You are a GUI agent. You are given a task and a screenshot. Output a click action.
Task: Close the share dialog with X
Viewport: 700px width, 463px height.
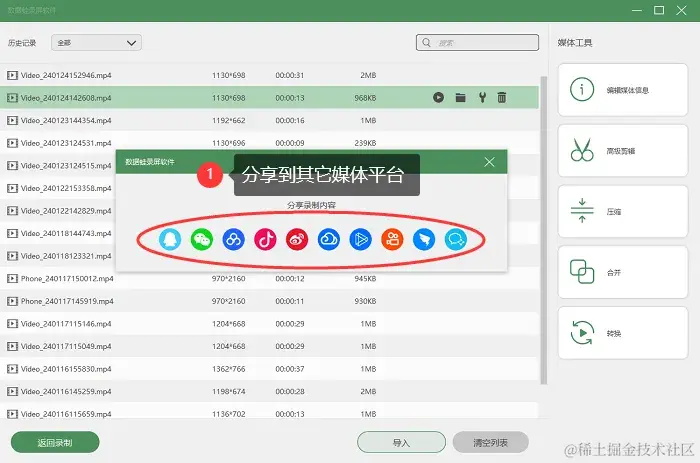click(489, 162)
